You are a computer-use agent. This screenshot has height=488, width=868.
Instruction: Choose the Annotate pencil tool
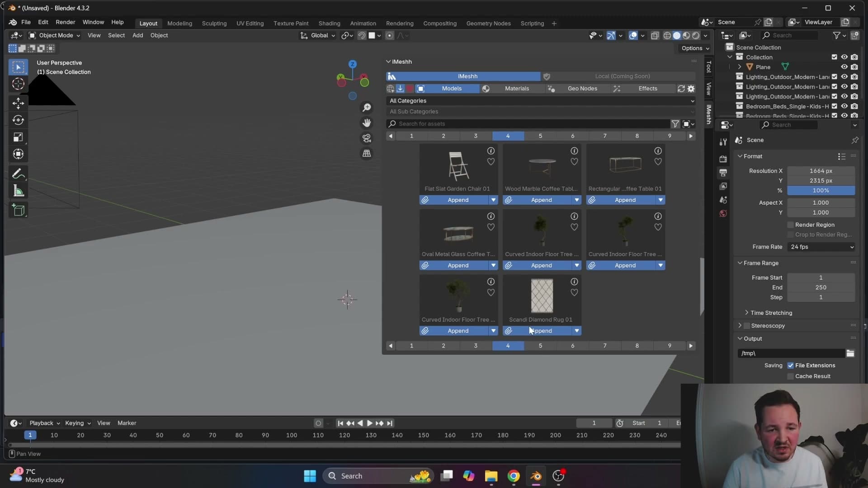[18, 174]
